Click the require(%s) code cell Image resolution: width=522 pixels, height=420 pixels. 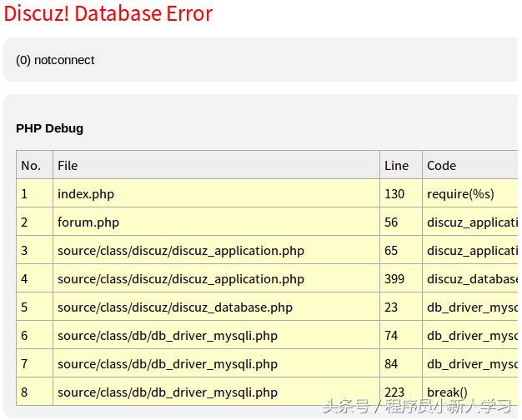click(x=460, y=193)
